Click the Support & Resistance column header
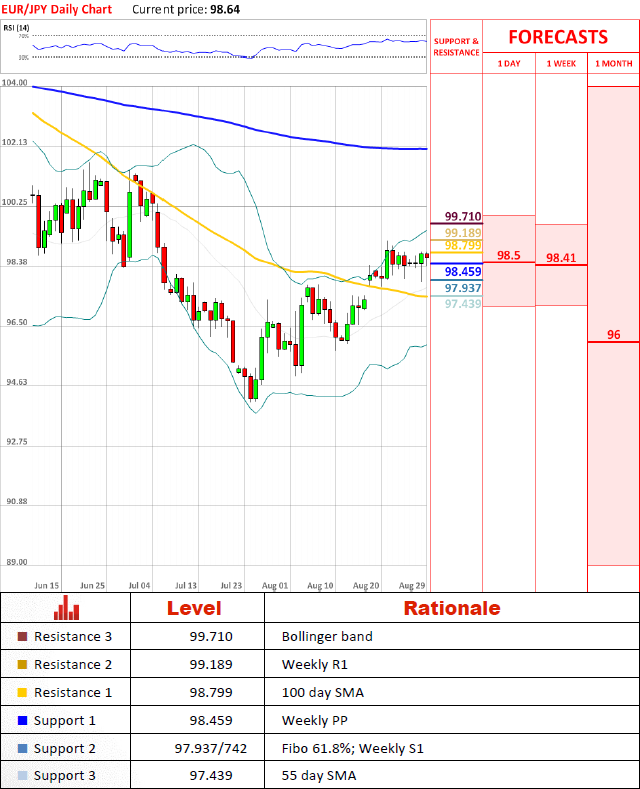The image size is (640, 789). pyautogui.click(x=456, y=46)
